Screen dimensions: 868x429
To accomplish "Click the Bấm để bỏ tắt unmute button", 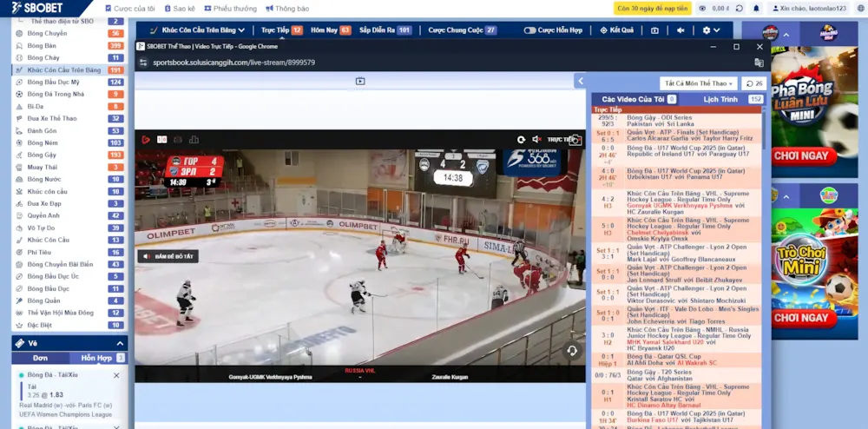I will [168, 256].
